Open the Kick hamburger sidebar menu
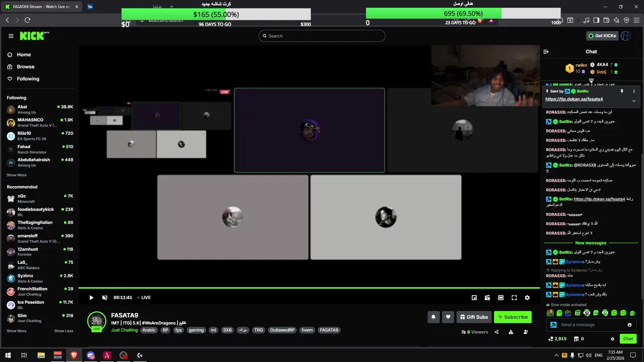The height and width of the screenshot is (362, 644). coord(11,36)
